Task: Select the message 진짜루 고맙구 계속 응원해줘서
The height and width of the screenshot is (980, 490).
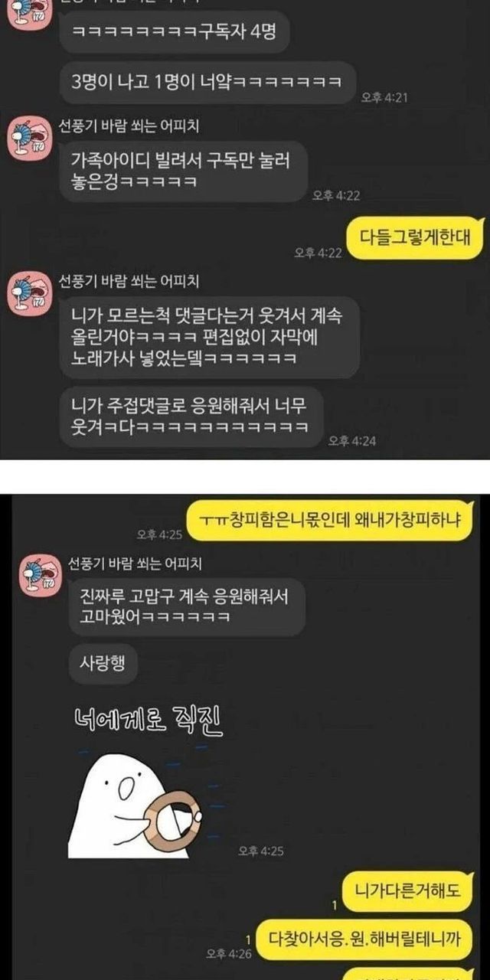Action: 182,605
